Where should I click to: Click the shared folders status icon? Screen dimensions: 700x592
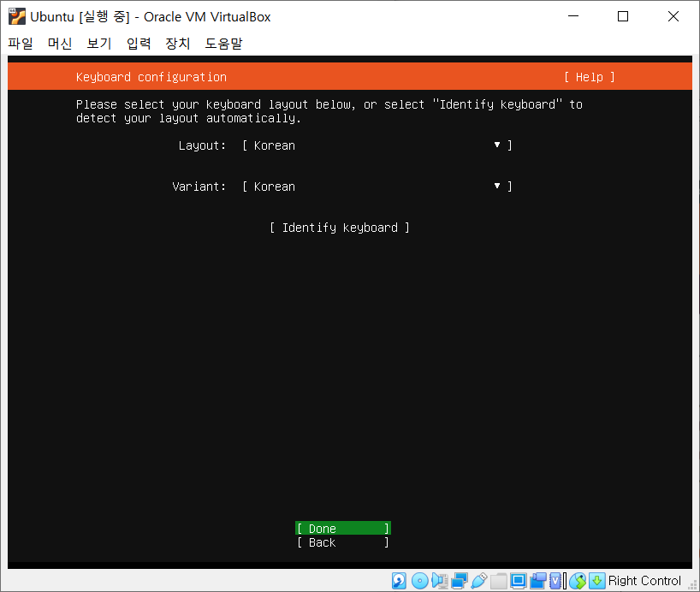pos(499,580)
